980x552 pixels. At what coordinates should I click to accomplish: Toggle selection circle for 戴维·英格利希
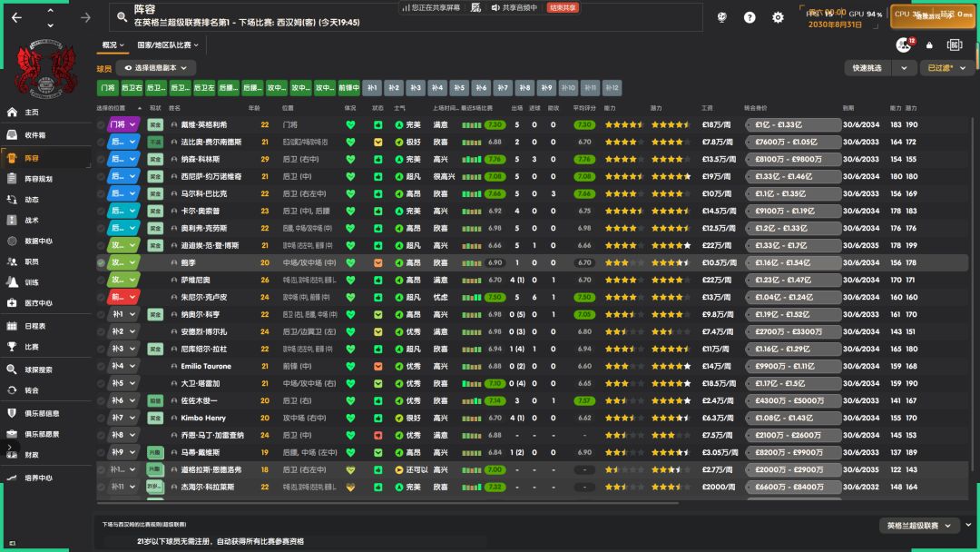coord(102,125)
